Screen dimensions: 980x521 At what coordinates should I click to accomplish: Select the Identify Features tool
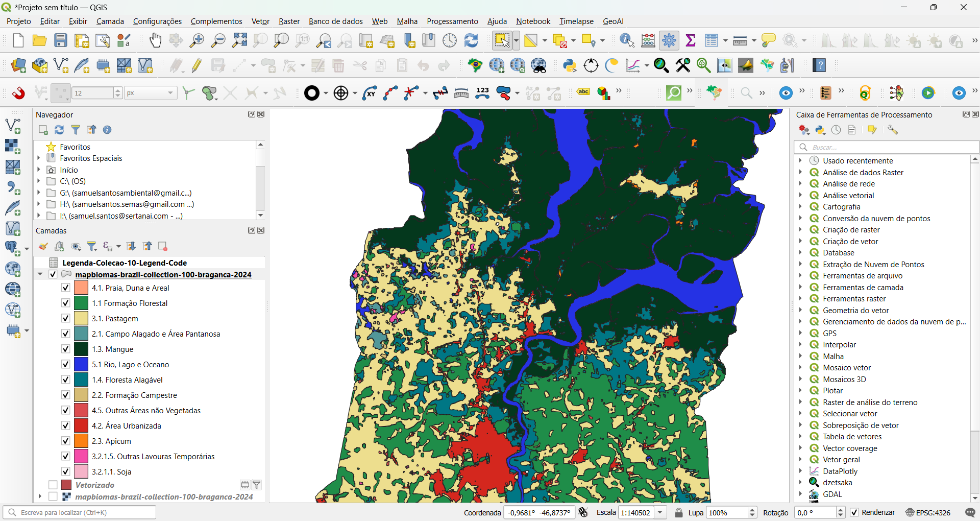(627, 40)
